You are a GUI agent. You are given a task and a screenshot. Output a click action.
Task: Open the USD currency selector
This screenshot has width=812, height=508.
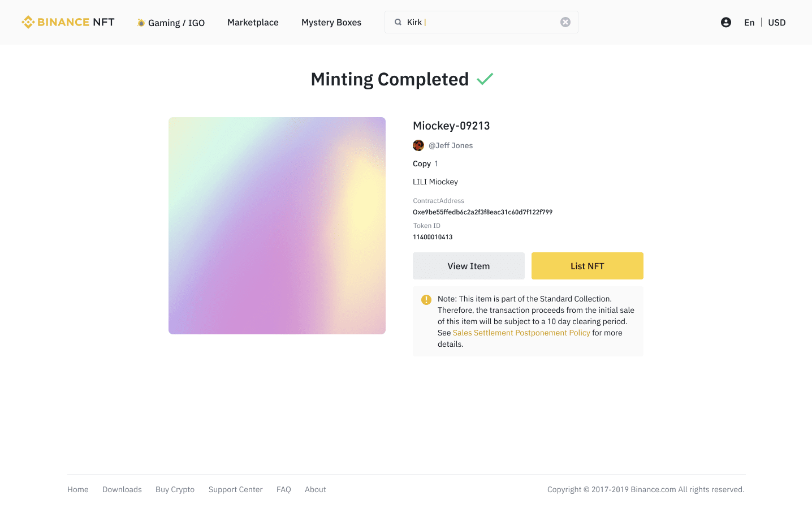776,23
